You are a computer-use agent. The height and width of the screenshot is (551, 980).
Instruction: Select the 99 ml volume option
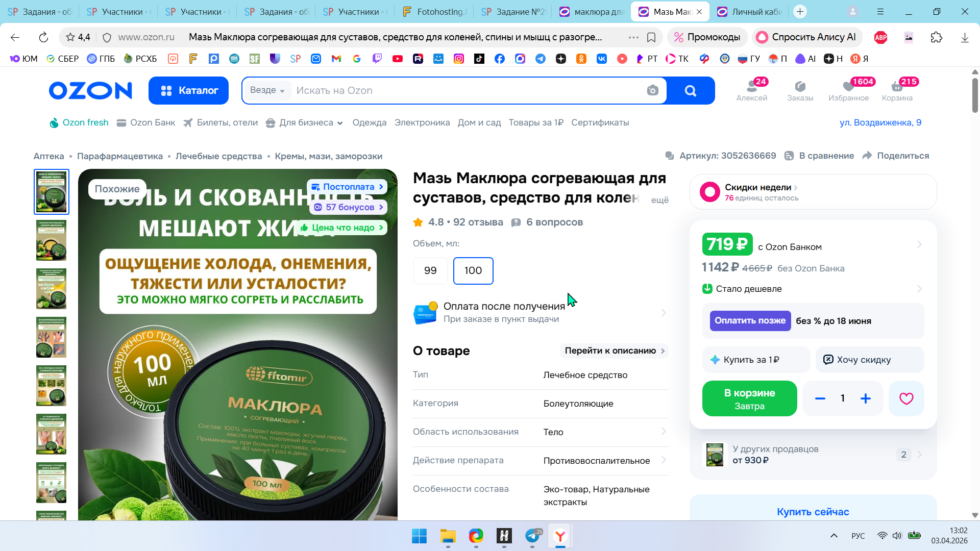[430, 271]
